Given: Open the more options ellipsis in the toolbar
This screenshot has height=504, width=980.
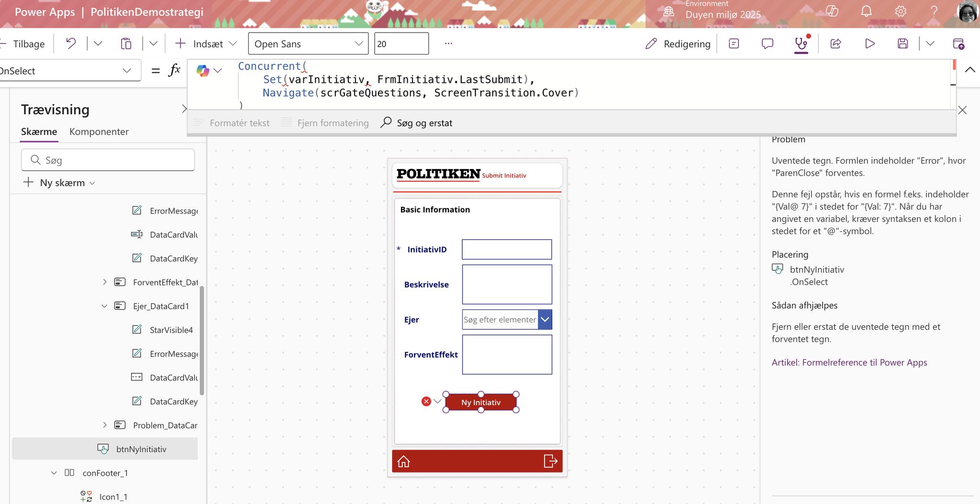Looking at the screenshot, I should pyautogui.click(x=448, y=44).
